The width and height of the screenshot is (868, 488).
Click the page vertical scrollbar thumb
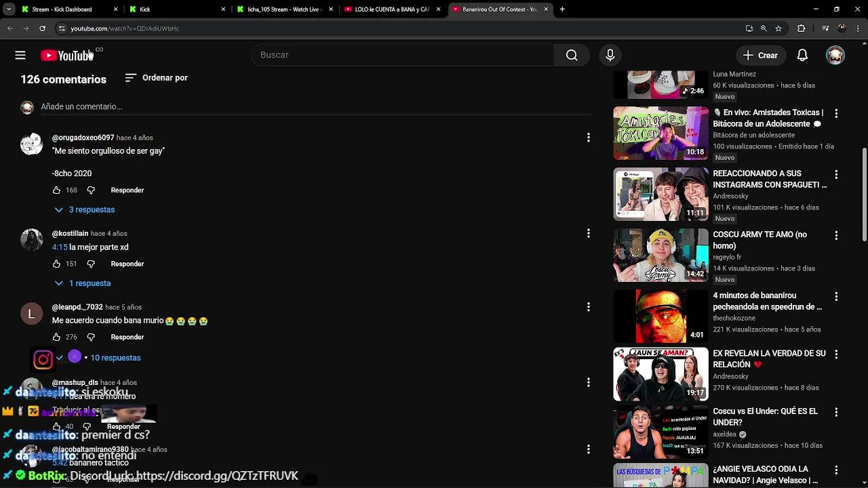tap(864, 195)
